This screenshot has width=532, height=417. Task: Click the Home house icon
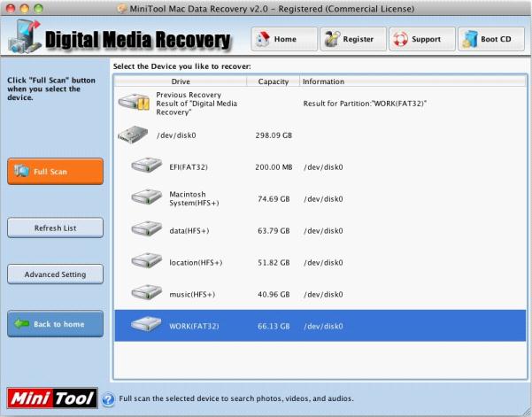[x=263, y=39]
